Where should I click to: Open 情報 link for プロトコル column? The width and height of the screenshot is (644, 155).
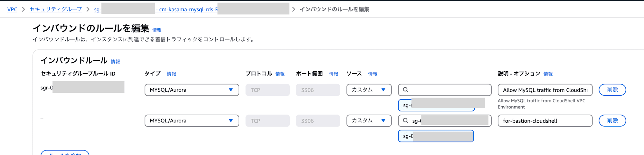[x=280, y=74]
